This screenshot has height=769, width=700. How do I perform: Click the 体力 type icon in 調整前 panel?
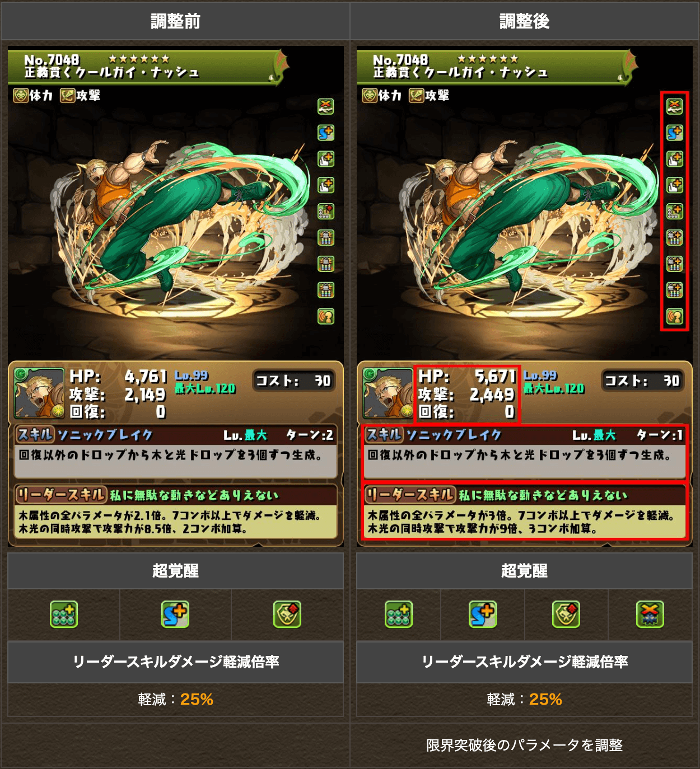[x=21, y=96]
